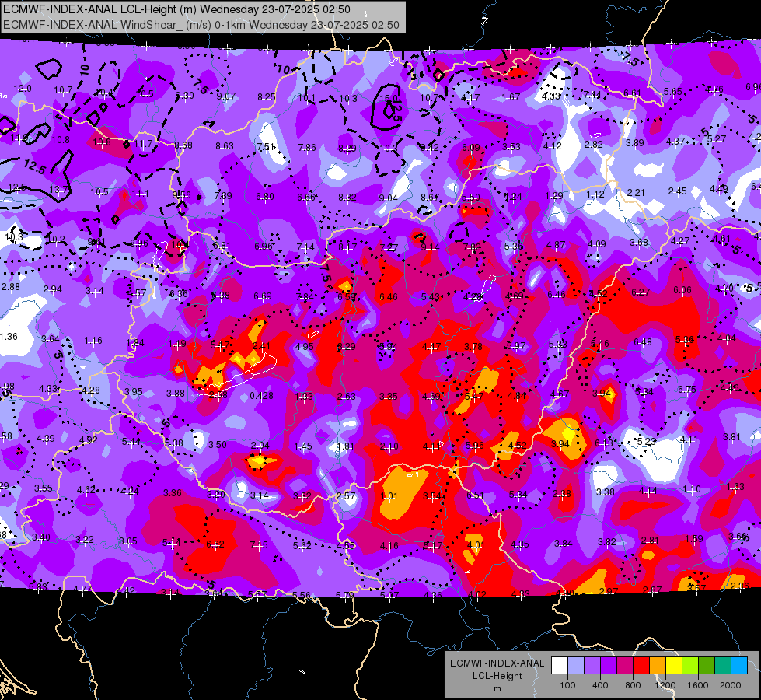Click the wind shear value 7.14
The width and height of the screenshot is (761, 700).
305,247
